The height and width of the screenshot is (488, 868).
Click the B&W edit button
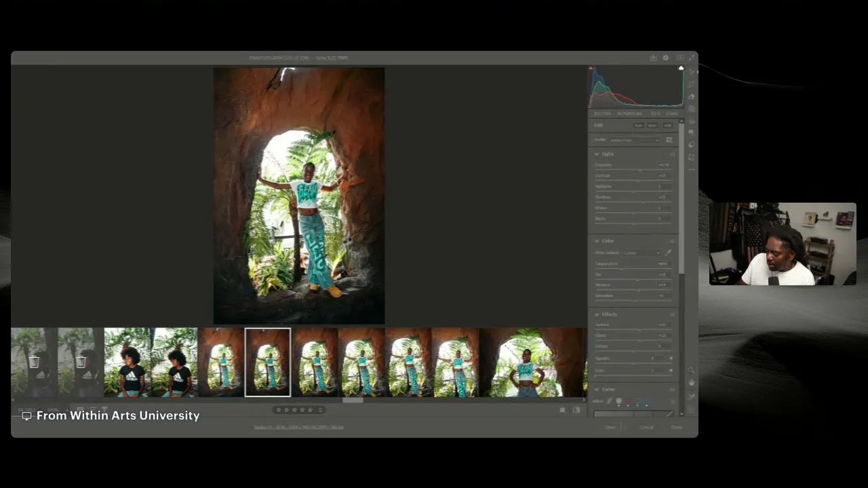click(652, 125)
